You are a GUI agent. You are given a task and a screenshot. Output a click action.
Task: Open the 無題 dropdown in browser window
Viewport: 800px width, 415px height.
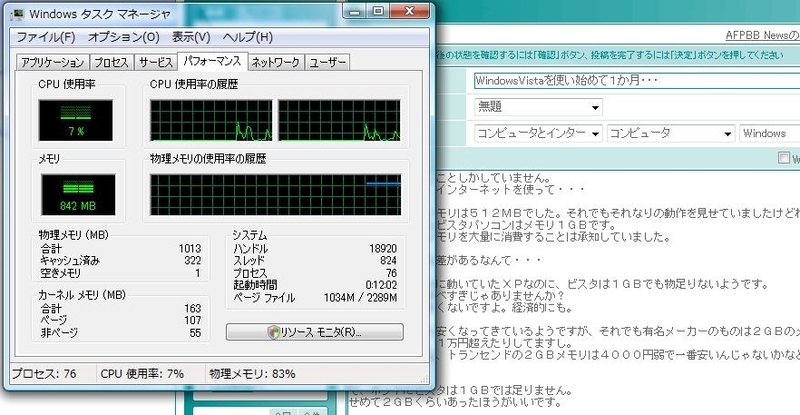tap(538, 107)
